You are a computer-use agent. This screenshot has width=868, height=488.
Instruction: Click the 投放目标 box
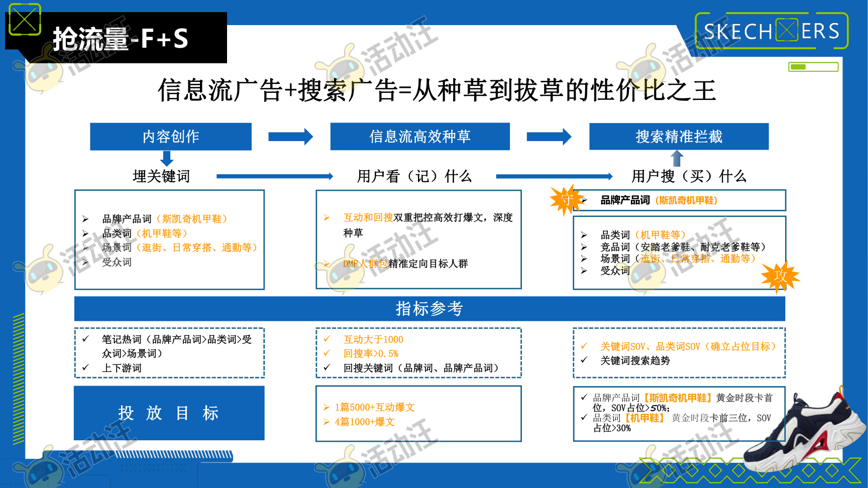[169, 413]
